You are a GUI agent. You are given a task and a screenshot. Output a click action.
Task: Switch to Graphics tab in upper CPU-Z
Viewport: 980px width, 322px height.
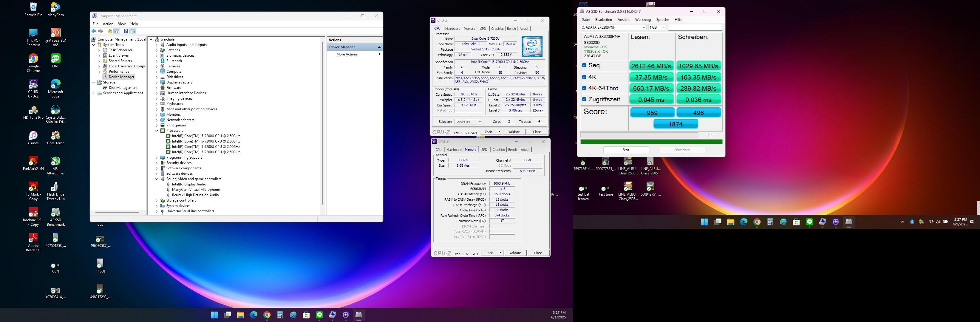click(x=497, y=29)
